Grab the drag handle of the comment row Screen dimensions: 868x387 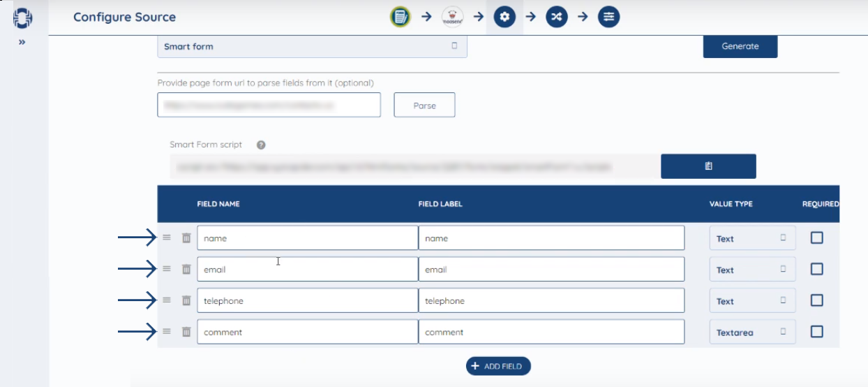[x=167, y=332]
